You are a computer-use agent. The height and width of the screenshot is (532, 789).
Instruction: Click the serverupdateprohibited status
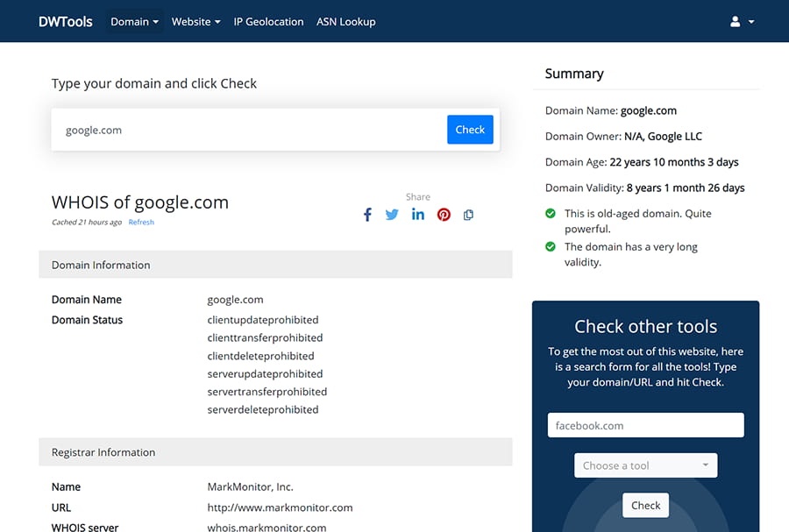pyautogui.click(x=265, y=373)
